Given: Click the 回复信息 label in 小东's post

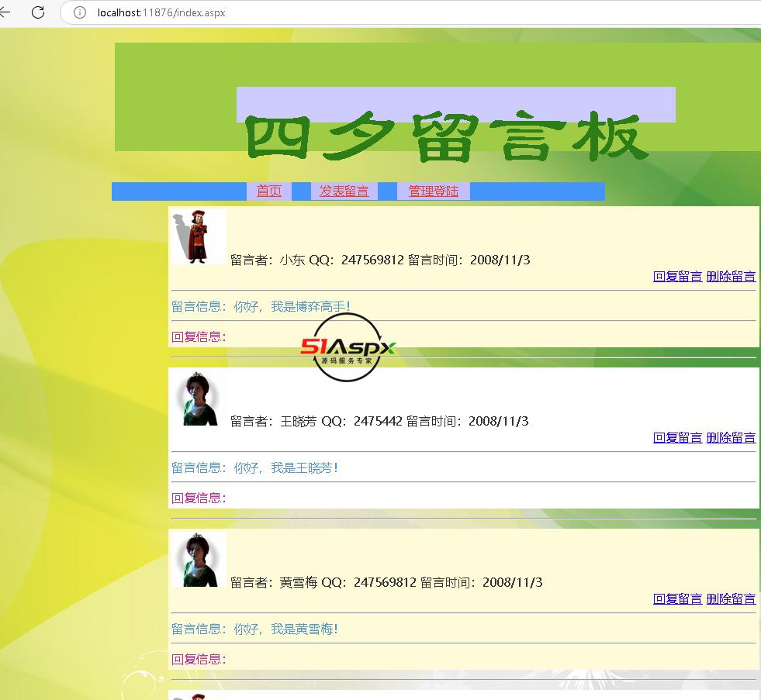Looking at the screenshot, I should click(199, 336).
